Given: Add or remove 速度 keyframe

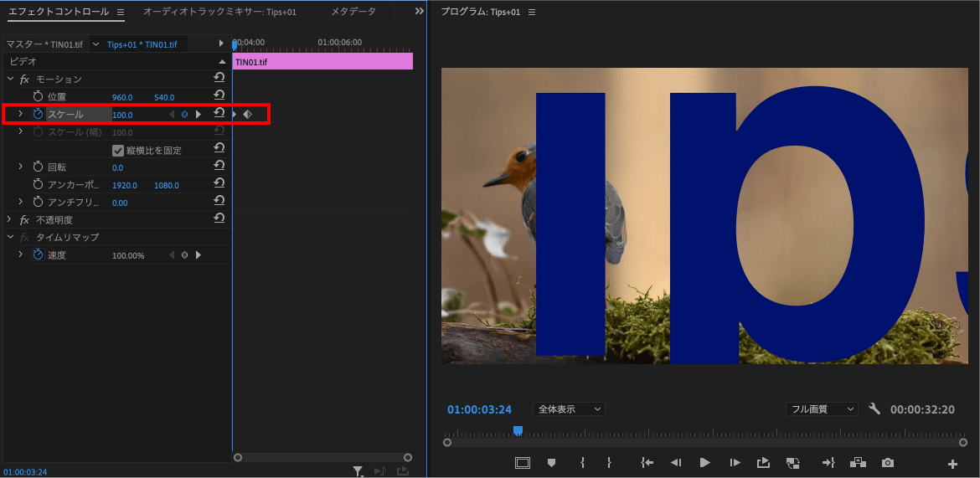Looking at the screenshot, I should 184,255.
